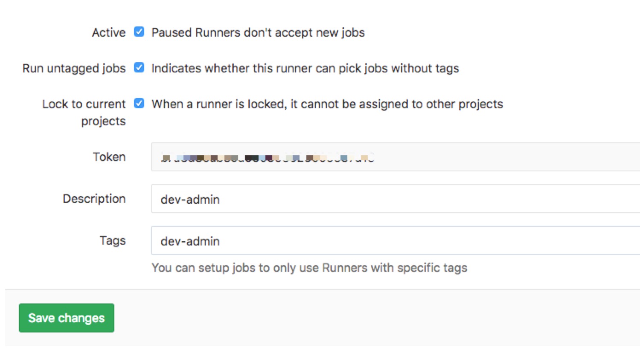Click the dev-admin text in Description
Viewport: 640px width, 364px height.
tap(190, 199)
